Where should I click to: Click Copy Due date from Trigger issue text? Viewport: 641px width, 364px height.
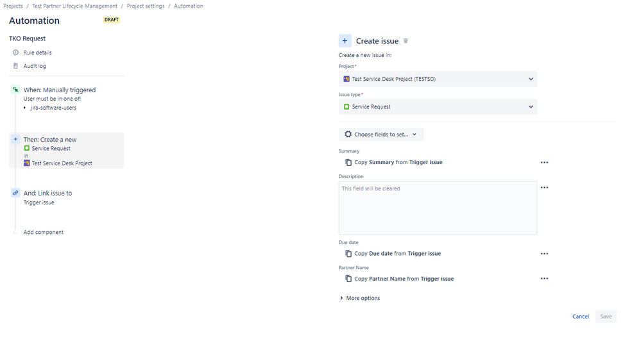pyautogui.click(x=397, y=253)
